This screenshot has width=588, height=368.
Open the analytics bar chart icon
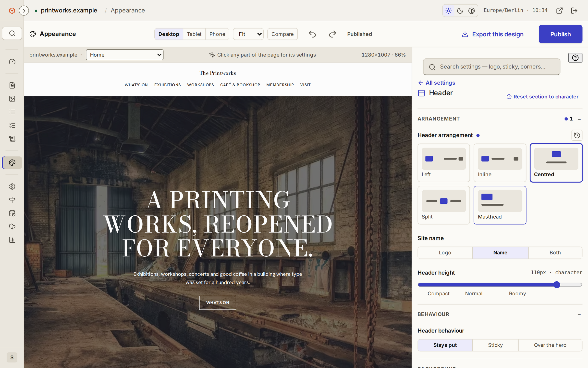[12, 240]
